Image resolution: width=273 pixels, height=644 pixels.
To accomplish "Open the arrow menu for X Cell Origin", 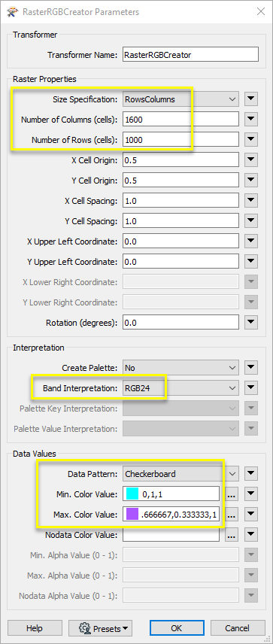I will pyautogui.click(x=251, y=160).
